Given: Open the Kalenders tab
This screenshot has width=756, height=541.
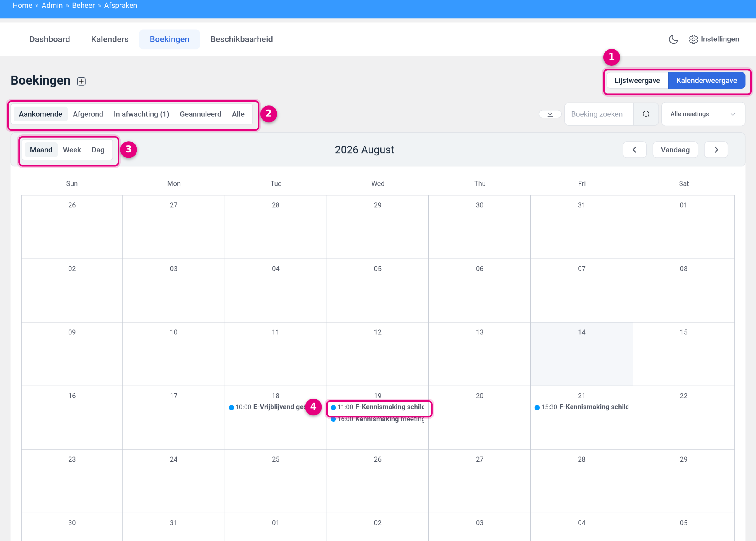Looking at the screenshot, I should [x=110, y=39].
